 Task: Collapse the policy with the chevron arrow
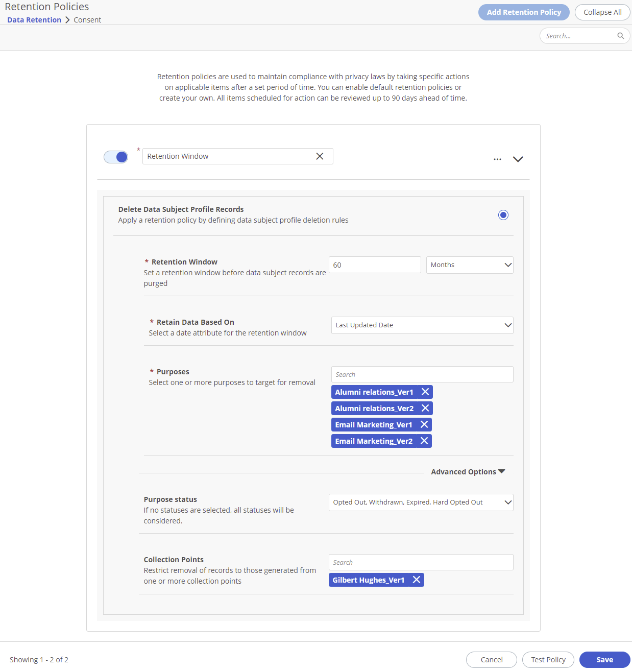[x=518, y=159]
